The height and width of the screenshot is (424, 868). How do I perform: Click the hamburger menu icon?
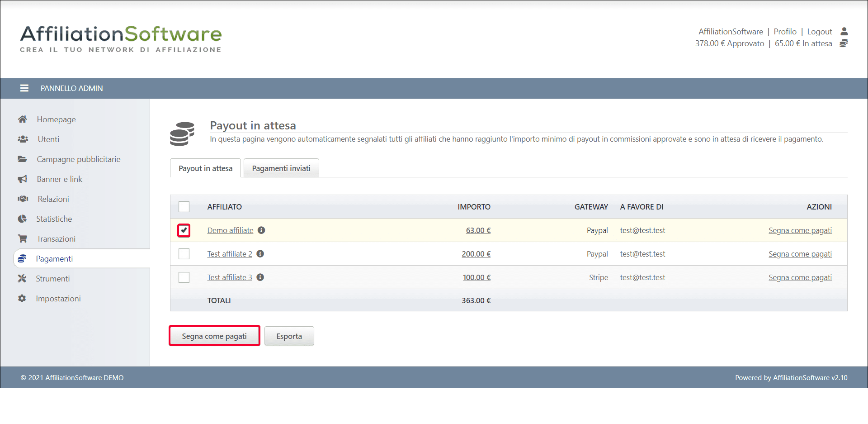tap(24, 88)
